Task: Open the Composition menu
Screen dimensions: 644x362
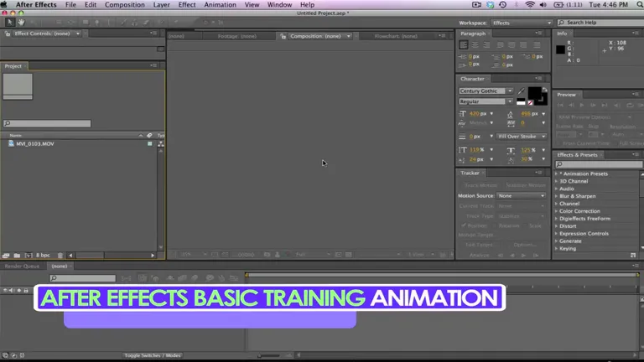Action: pos(124,4)
